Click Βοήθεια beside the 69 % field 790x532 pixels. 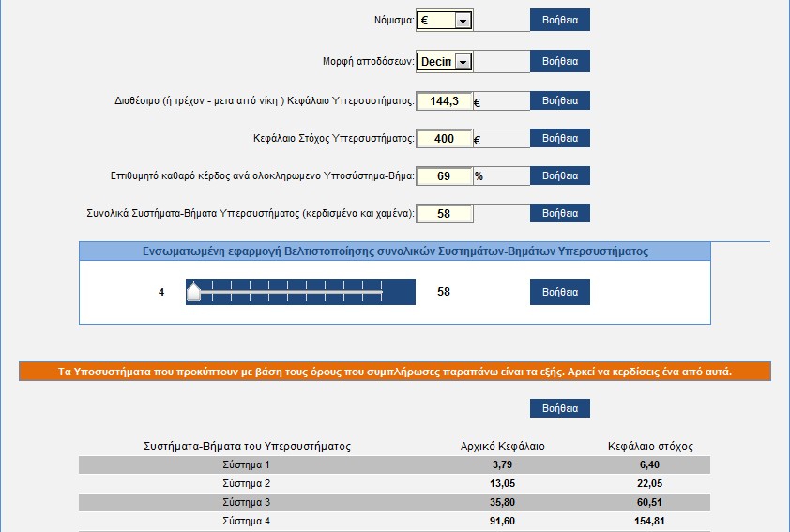pyautogui.click(x=560, y=175)
